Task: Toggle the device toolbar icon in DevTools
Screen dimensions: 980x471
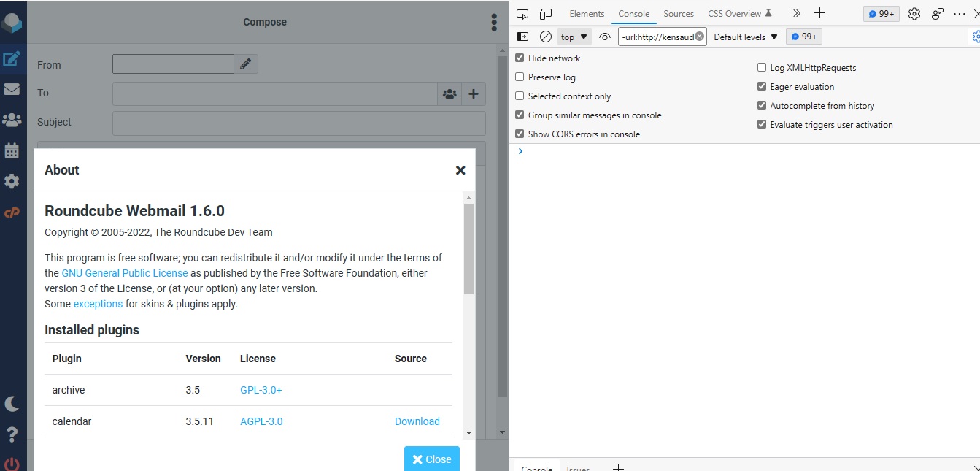Action: point(545,13)
